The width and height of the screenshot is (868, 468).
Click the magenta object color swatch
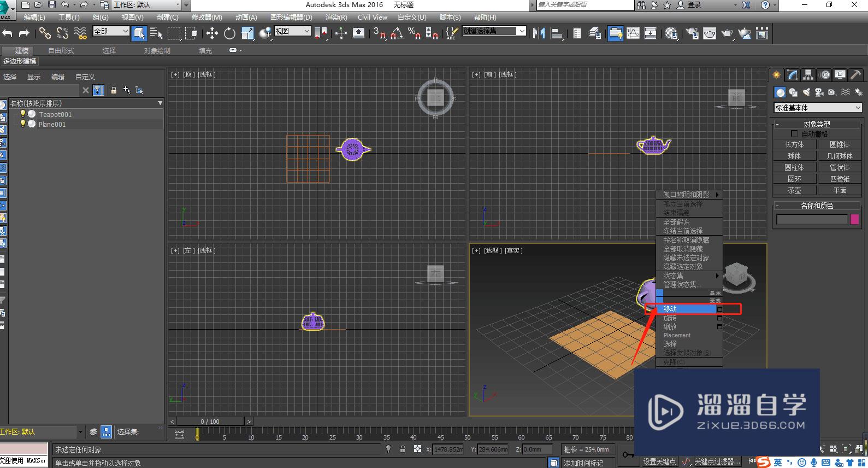[x=855, y=219]
